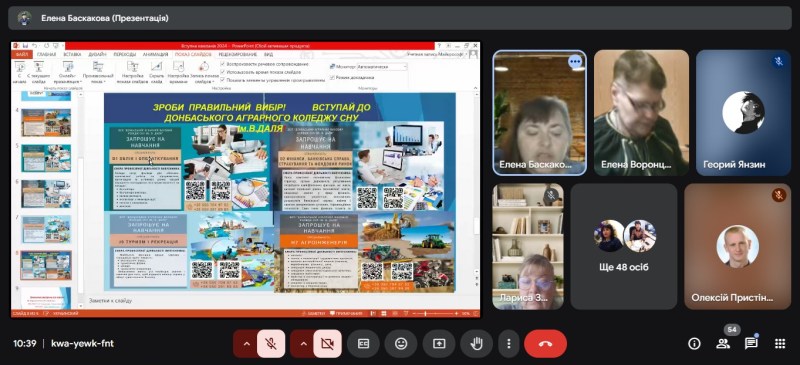Toggle closed captions button

[x=363, y=344]
